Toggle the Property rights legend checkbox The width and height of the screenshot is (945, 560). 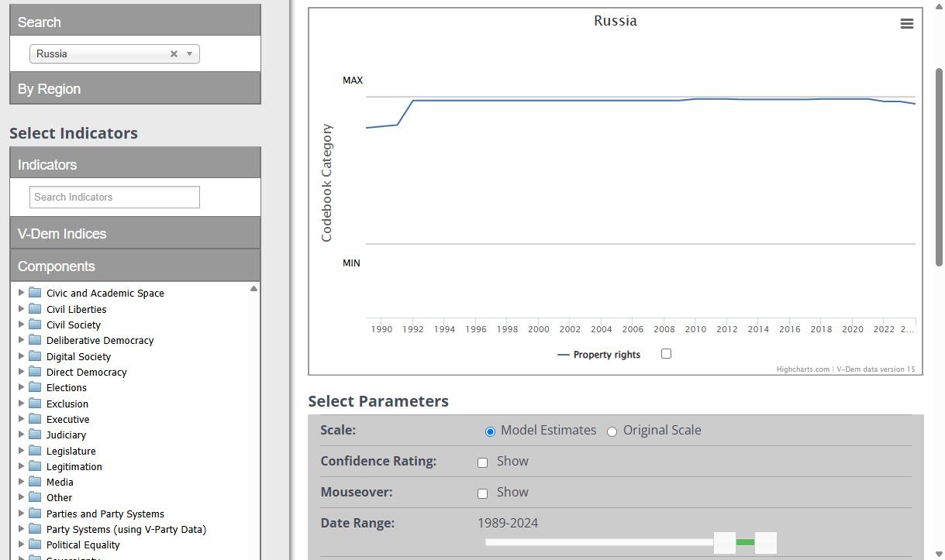666,354
